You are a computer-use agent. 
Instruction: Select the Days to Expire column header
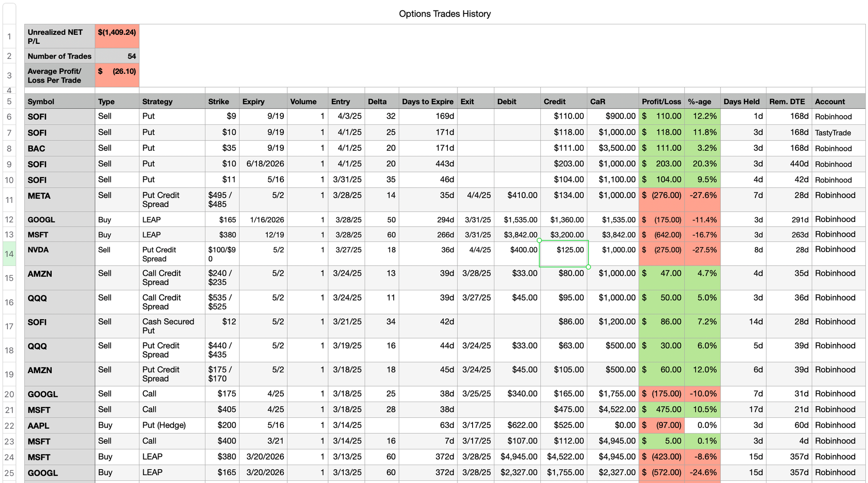coord(427,102)
